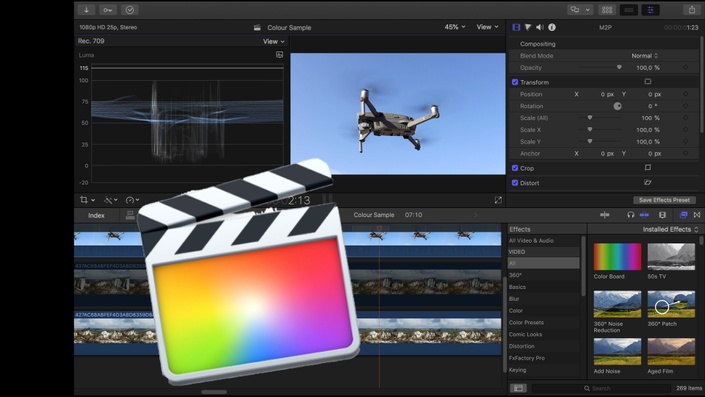Open the viewer View dropdown
The width and height of the screenshot is (705, 397).
pyautogui.click(x=487, y=27)
